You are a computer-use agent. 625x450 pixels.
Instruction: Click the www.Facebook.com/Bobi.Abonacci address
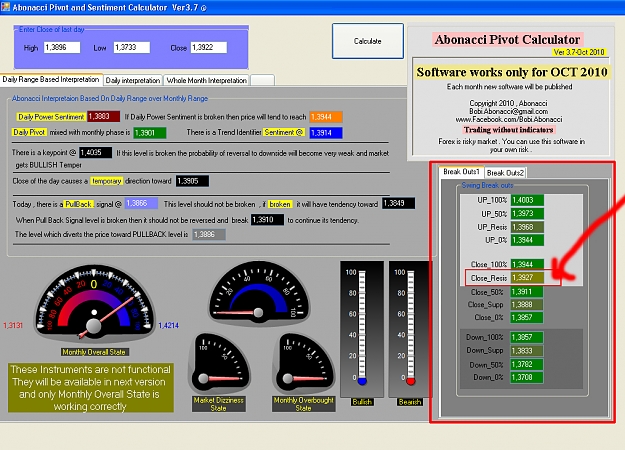coord(509,119)
